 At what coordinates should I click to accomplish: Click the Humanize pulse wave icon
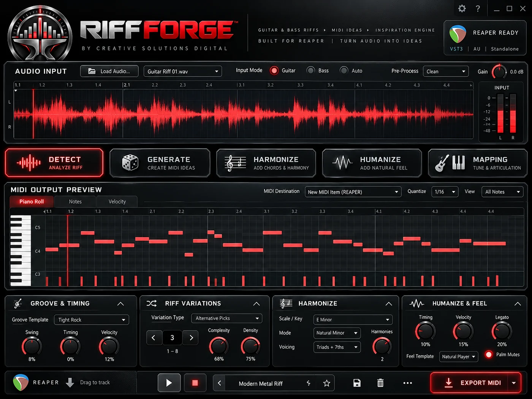(342, 163)
